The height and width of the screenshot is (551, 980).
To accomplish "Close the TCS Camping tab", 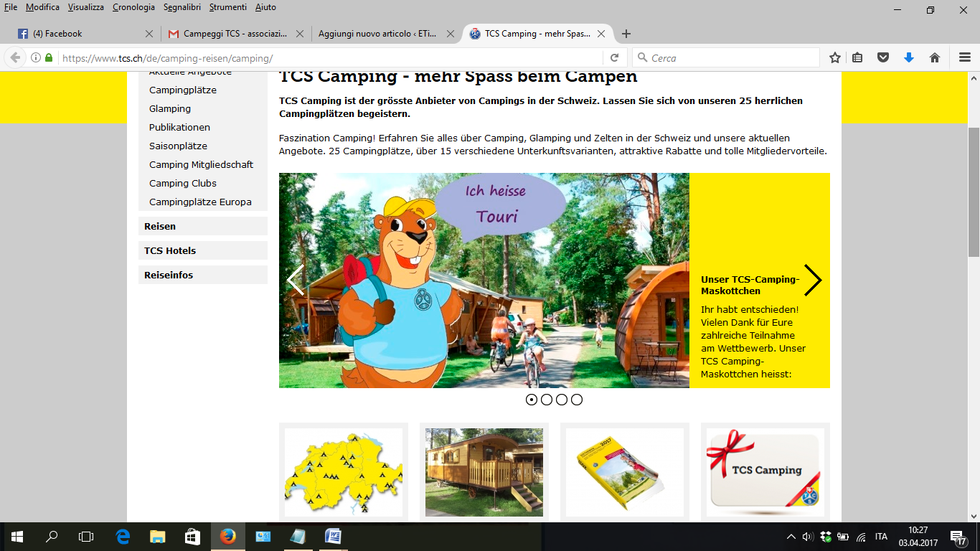I will [x=601, y=34].
